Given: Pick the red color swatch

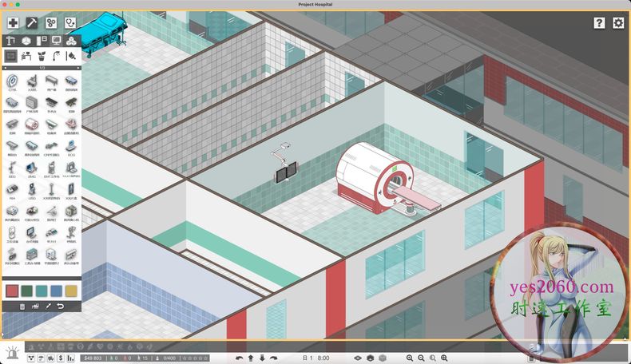Looking at the screenshot, I should click(12, 291).
